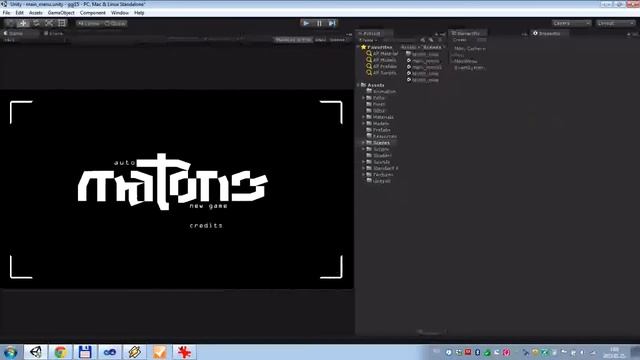This screenshot has width=640, height=360.
Task: Expand the Editor folder arrow
Action: click(364, 98)
